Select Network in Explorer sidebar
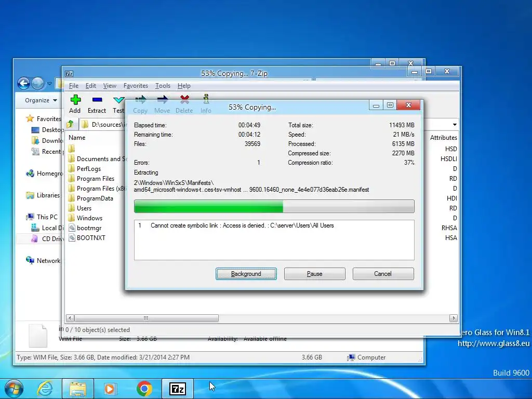Viewport: 532px width, 399px height. 44,261
